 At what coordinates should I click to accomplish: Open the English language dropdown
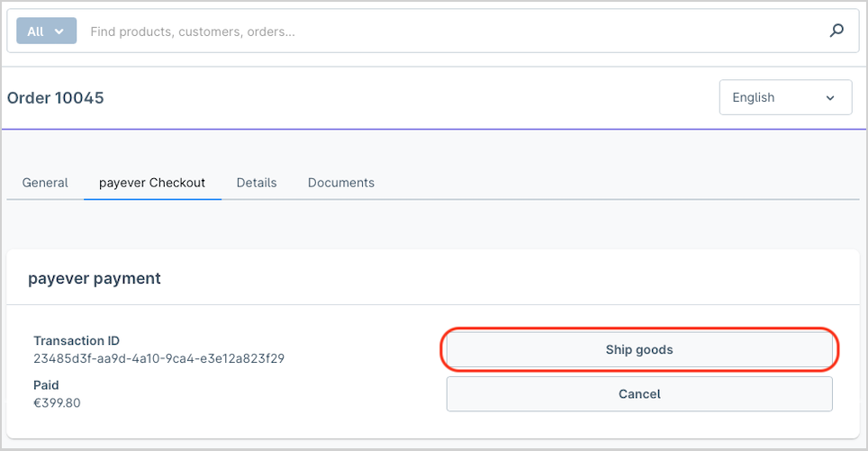pos(785,97)
